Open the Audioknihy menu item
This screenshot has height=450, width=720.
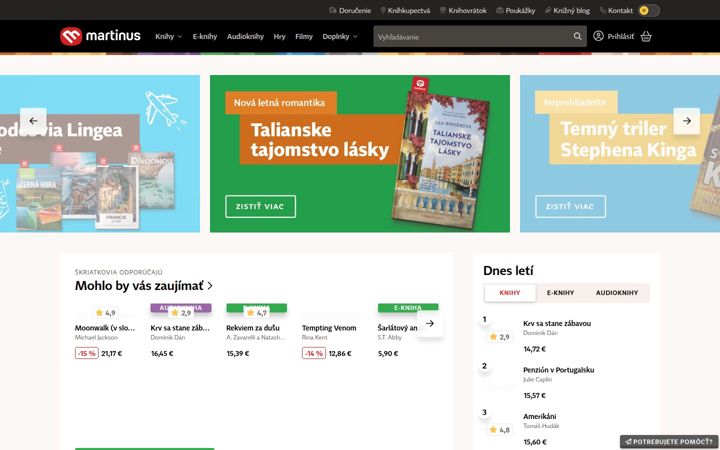click(245, 36)
